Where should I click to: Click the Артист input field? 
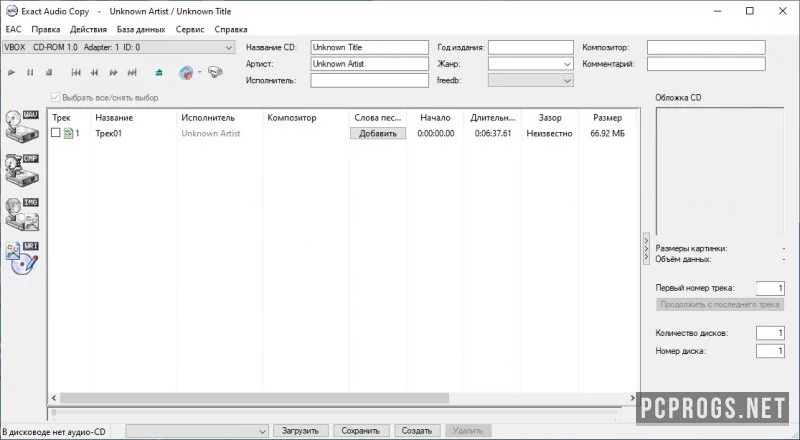(x=369, y=64)
